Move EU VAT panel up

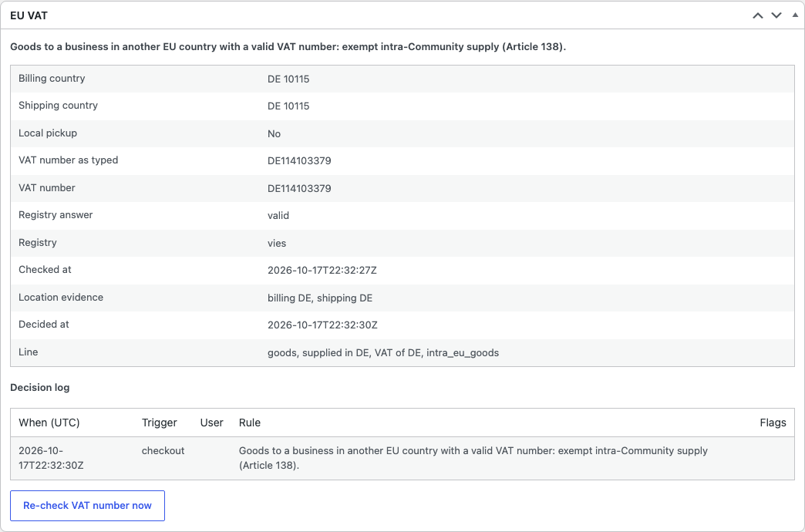point(758,15)
